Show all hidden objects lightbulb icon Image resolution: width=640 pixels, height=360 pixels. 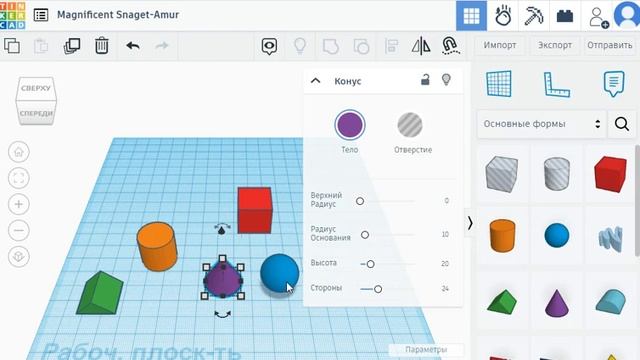click(300, 46)
